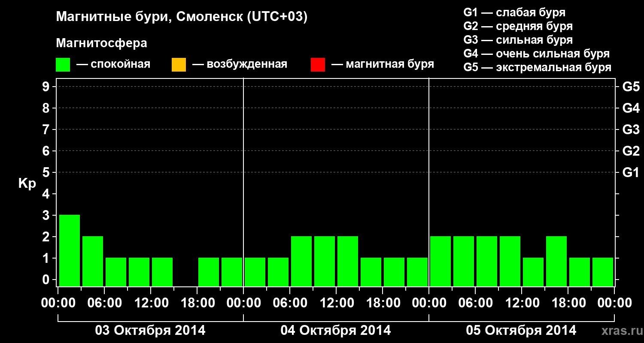Click the Kp axis title

pos(27,184)
